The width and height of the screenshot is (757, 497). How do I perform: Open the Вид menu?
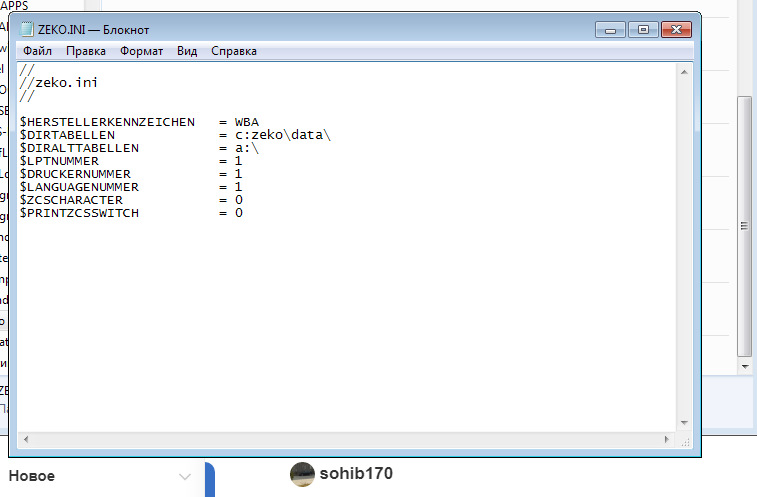point(187,51)
